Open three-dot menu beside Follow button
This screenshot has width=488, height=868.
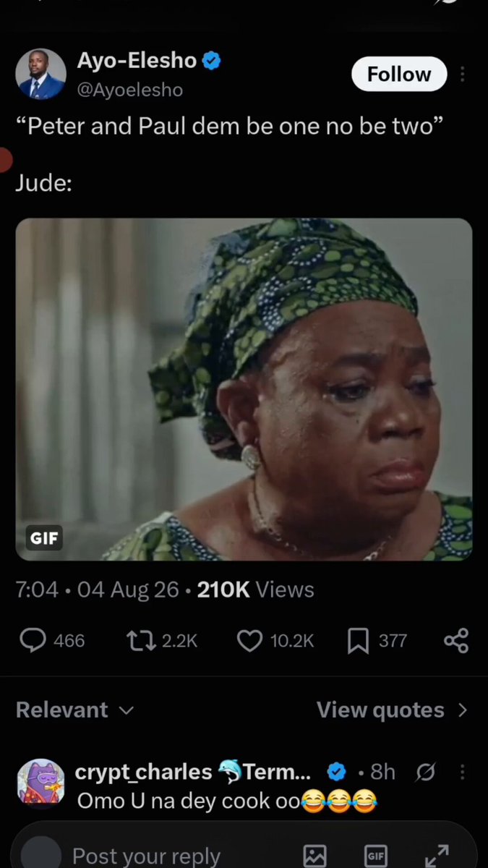(463, 75)
